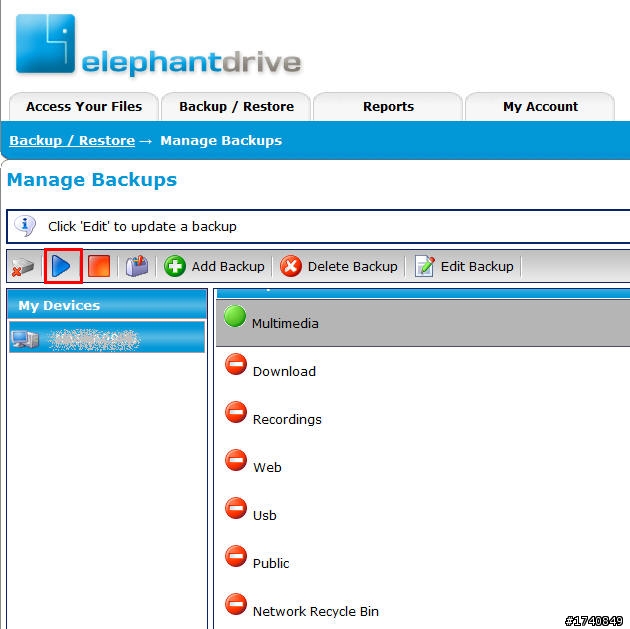Open the Access Your Files tab
This screenshot has height=629, width=630.
tap(84, 106)
